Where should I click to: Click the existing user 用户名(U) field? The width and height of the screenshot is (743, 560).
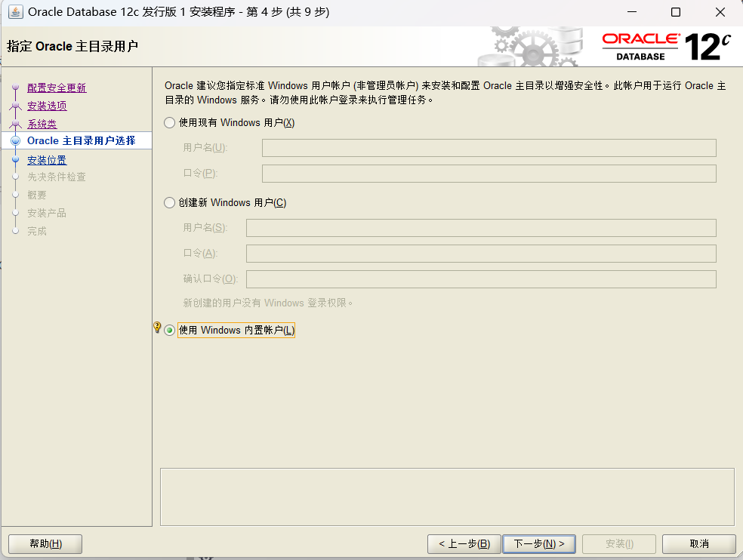(x=489, y=148)
